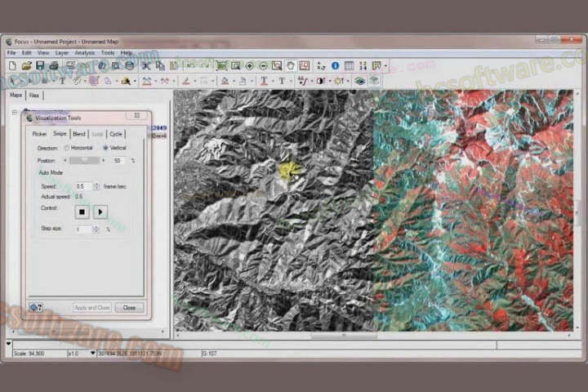Start swipe auto mode with Play button
588x392 pixels.
[x=100, y=212]
